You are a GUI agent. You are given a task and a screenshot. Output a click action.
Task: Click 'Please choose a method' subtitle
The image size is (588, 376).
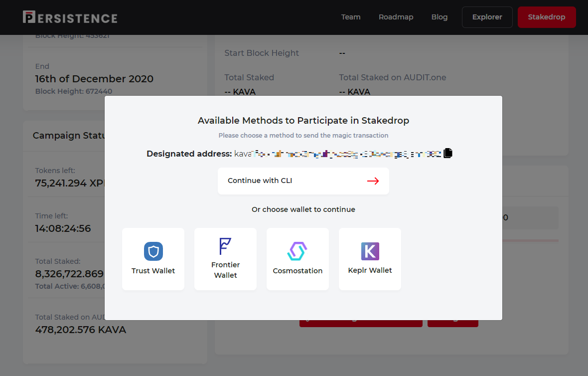(x=303, y=135)
